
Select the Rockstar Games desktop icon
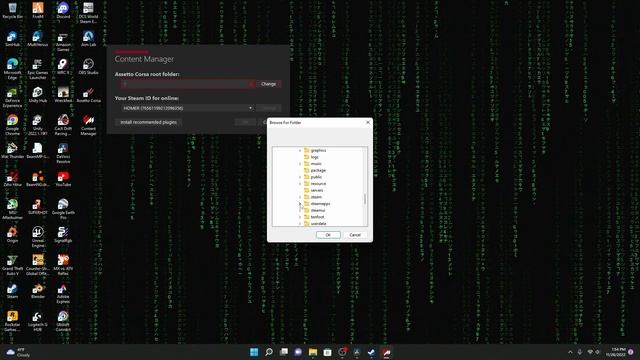tap(12, 321)
